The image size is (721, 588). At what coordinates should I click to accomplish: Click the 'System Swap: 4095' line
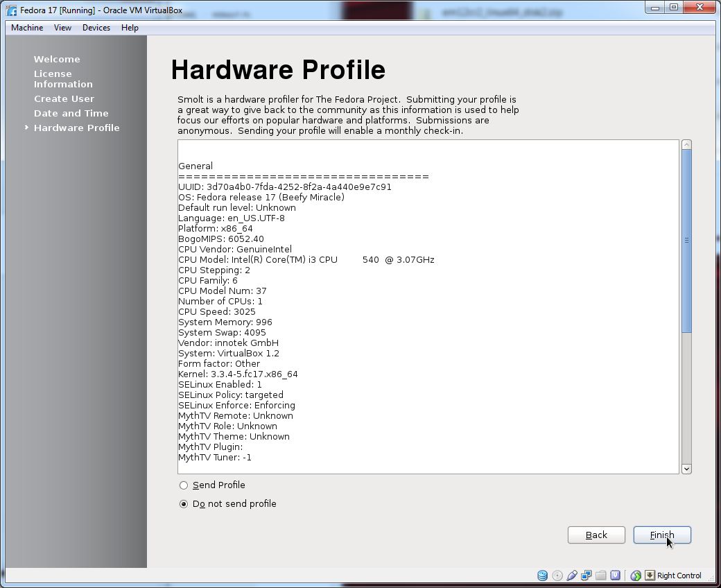[222, 332]
